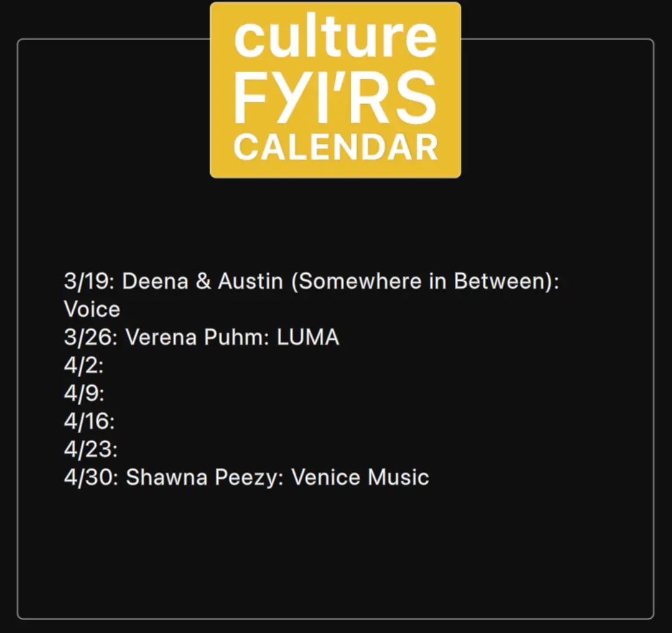The height and width of the screenshot is (633, 672).
Task: Click the "Venice Music" text
Action: click(360, 477)
